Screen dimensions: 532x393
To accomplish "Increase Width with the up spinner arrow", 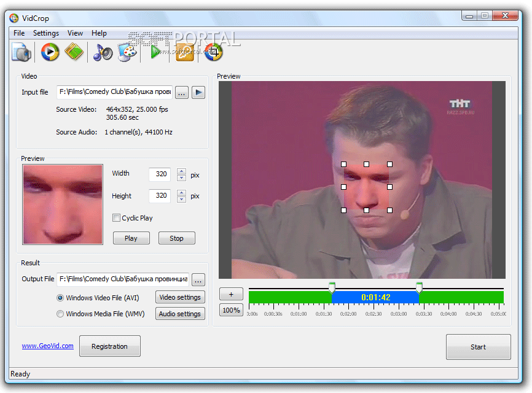I will click(181, 171).
